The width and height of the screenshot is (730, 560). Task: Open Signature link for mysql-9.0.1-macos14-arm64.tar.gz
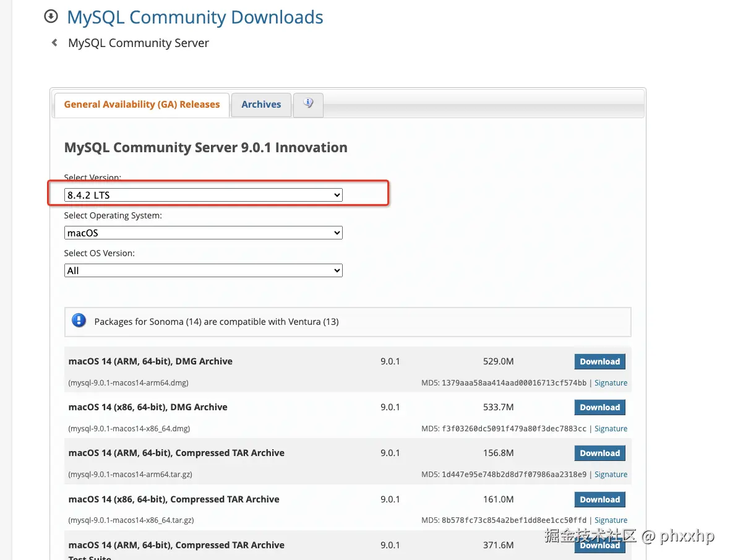tap(611, 475)
